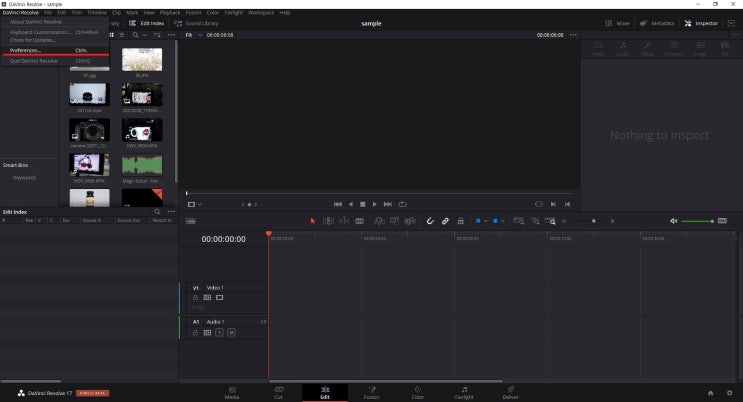The width and height of the screenshot is (743, 402).
Task: Switch to the Fusion page
Action: coord(372,393)
